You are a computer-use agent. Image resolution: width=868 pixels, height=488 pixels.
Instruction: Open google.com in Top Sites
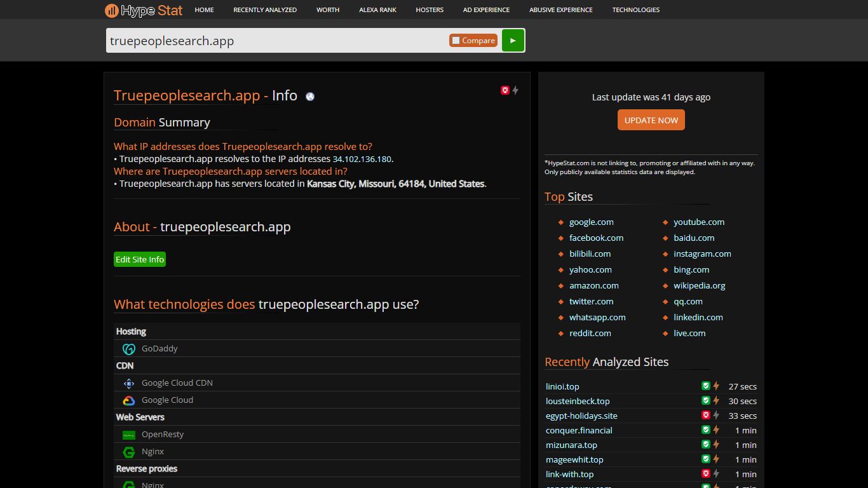click(592, 222)
